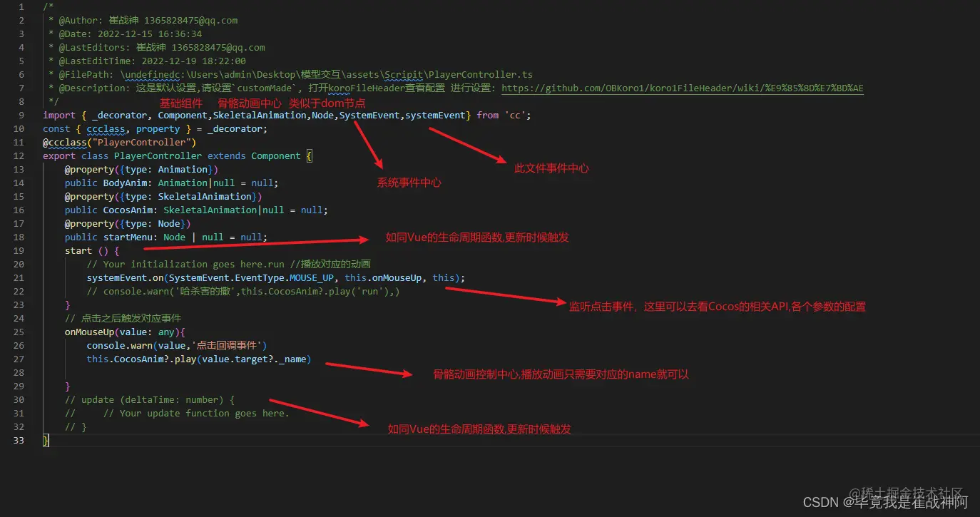Click 'console.warn' call on line 26

[x=120, y=346]
